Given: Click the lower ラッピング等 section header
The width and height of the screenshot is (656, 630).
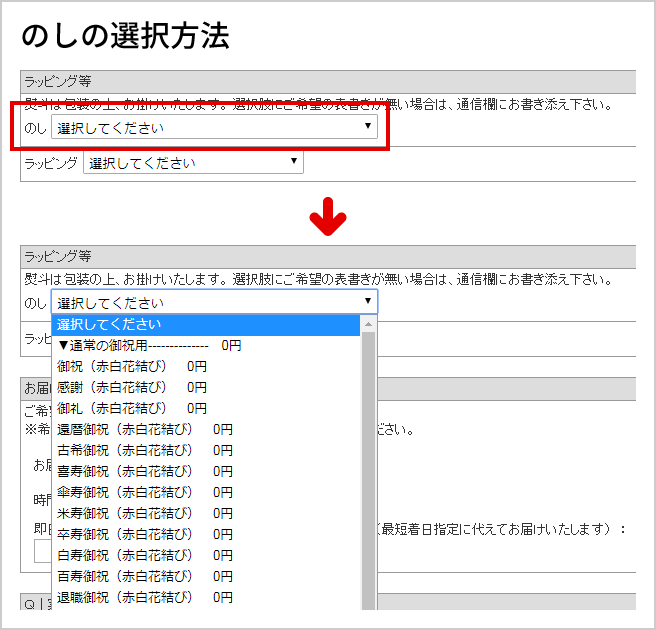Looking at the screenshot, I should 328,256.
